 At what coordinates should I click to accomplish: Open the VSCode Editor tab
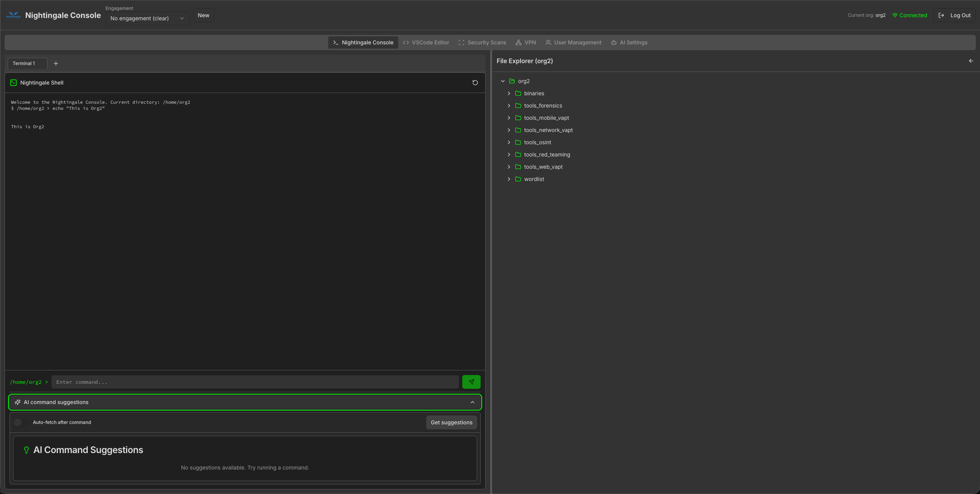click(x=426, y=42)
